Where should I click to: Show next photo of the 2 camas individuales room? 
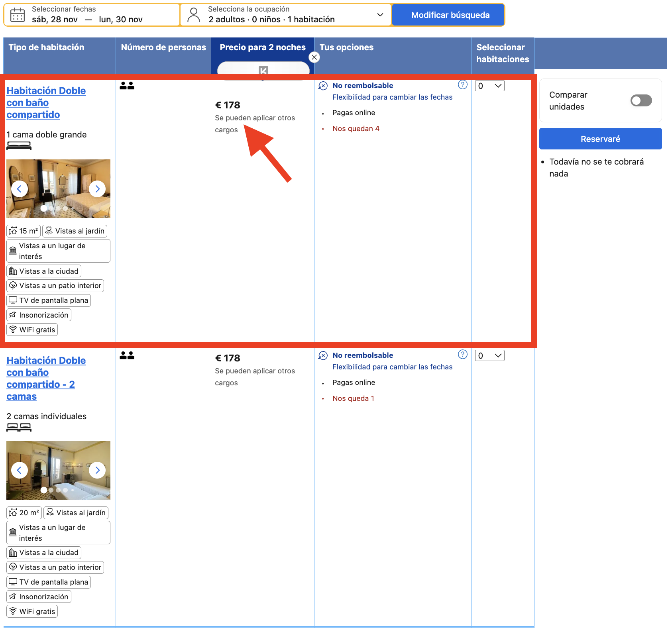coord(97,470)
